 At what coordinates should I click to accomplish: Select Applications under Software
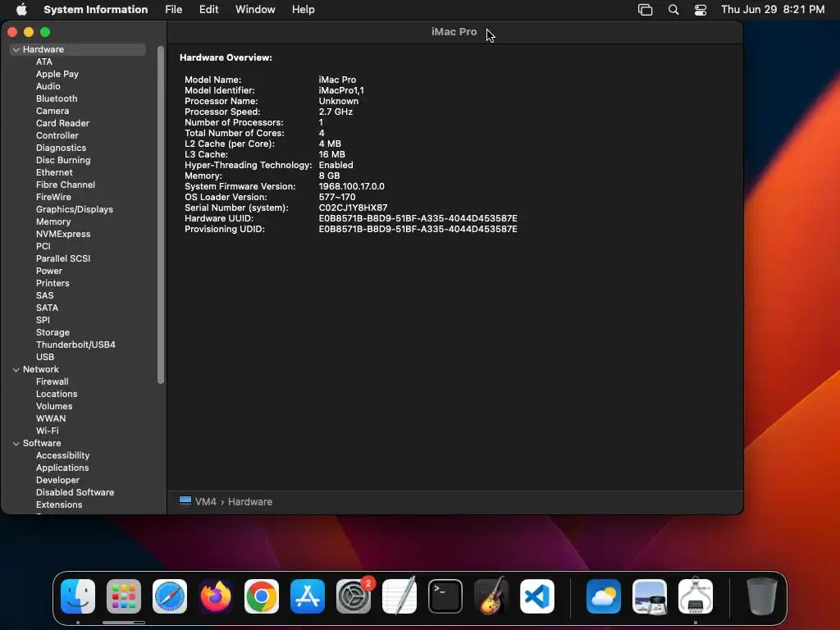coord(62,468)
